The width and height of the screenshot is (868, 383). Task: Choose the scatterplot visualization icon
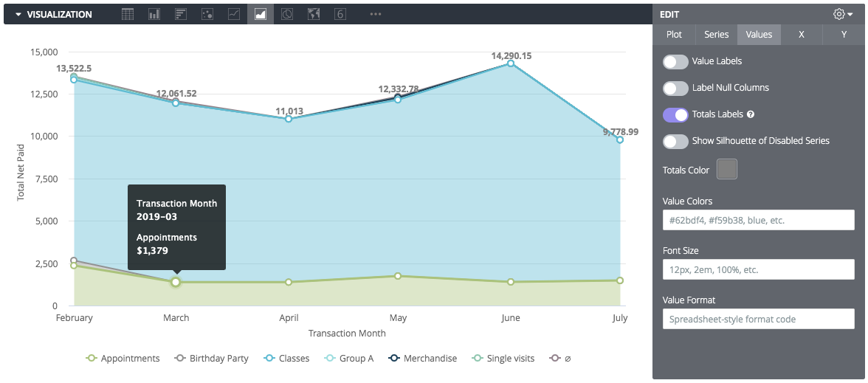pyautogui.click(x=207, y=14)
